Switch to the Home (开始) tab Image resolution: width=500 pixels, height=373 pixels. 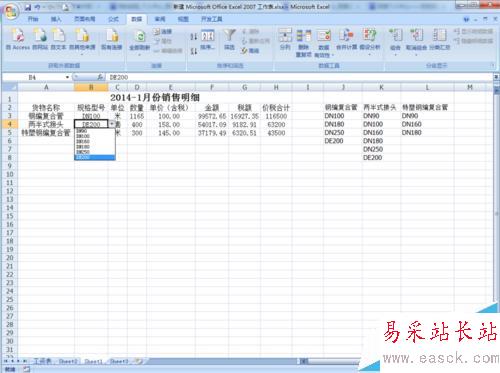[x=33, y=19]
